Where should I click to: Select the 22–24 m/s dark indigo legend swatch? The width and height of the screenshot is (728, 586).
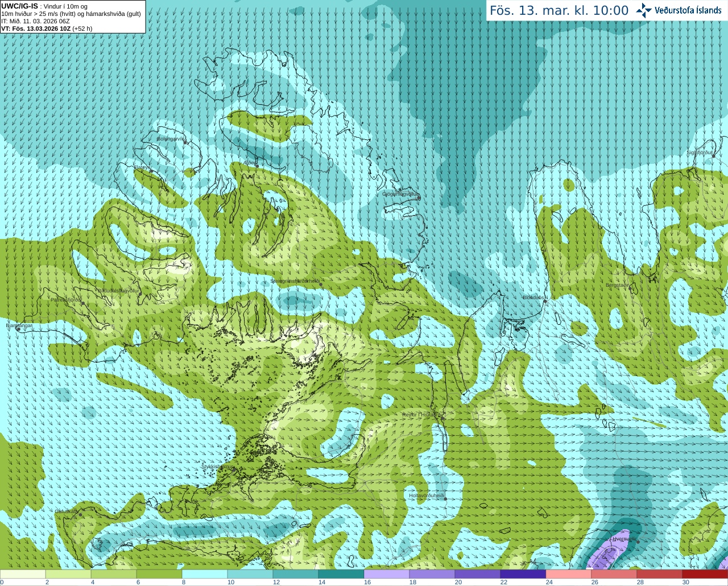click(x=523, y=574)
